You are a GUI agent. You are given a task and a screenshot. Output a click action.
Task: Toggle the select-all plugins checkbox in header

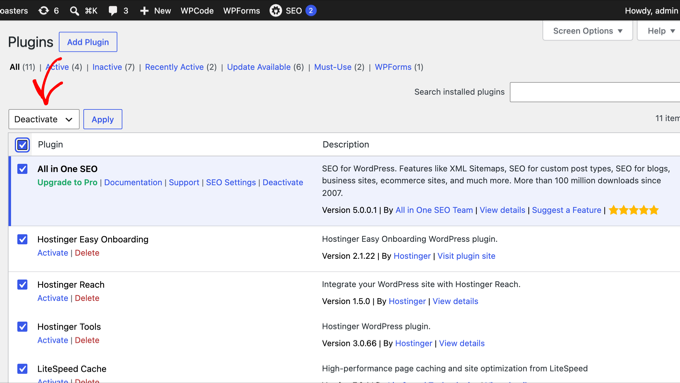pos(22,144)
